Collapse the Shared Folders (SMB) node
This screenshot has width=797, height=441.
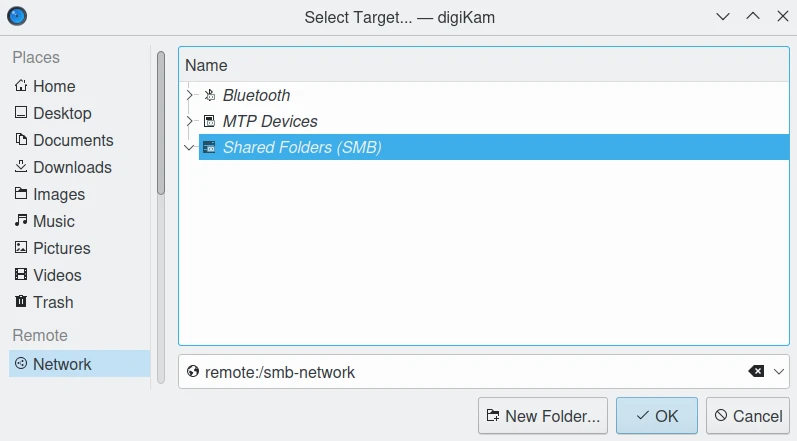pyautogui.click(x=189, y=148)
